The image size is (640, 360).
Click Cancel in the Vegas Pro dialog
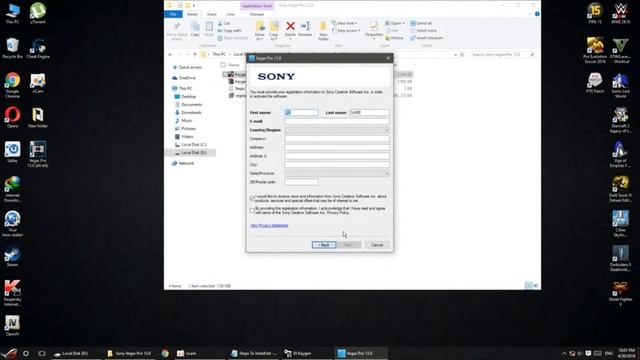[377, 245]
